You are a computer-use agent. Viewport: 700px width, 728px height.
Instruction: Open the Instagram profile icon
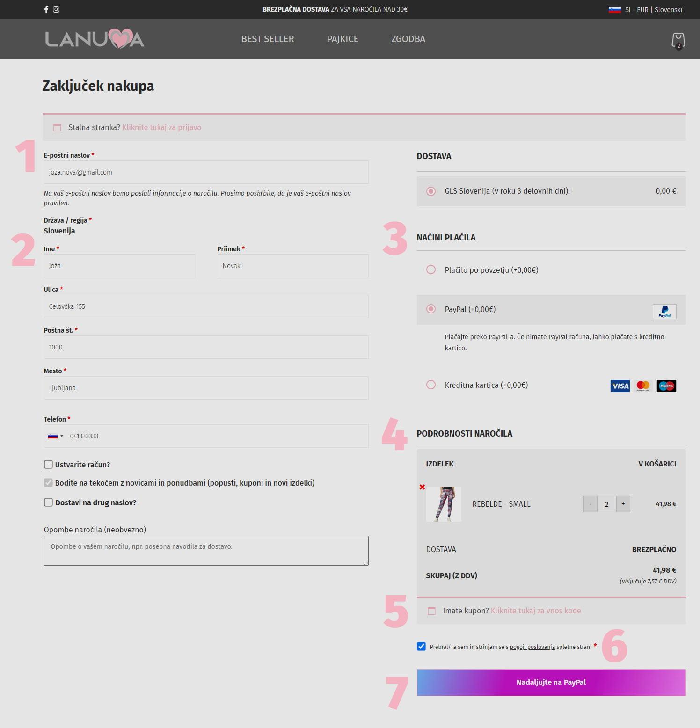[x=56, y=9]
